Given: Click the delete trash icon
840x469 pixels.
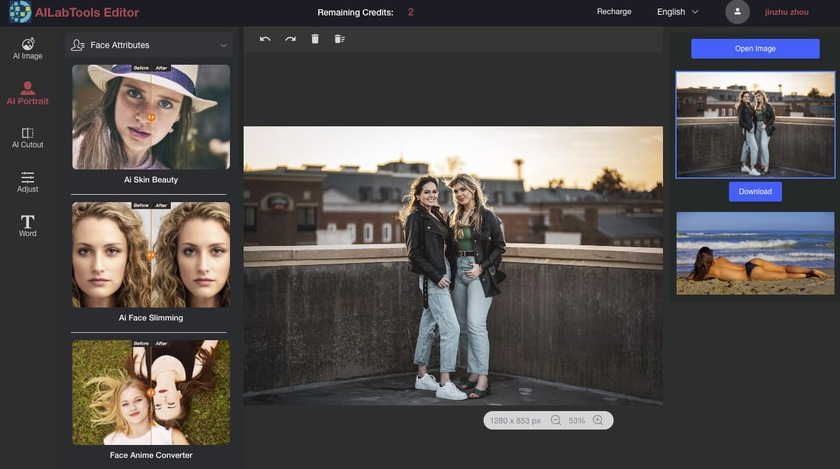Looking at the screenshot, I should pos(315,39).
